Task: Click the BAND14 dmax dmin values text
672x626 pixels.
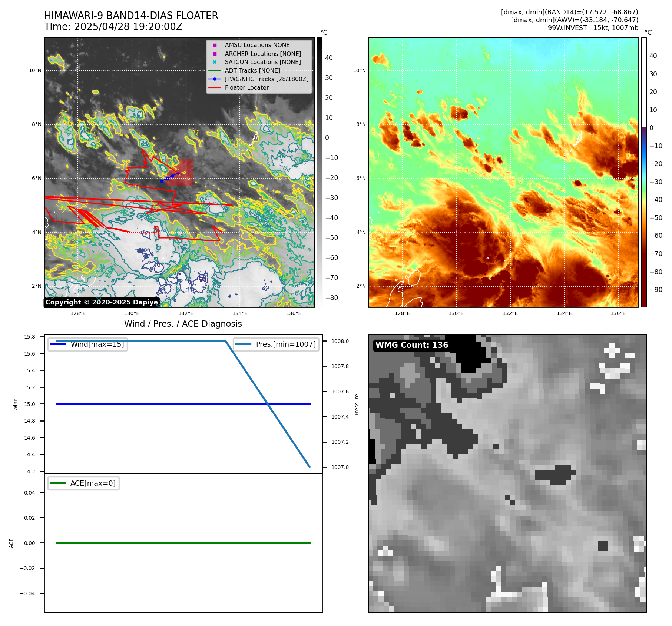Action: coord(570,12)
